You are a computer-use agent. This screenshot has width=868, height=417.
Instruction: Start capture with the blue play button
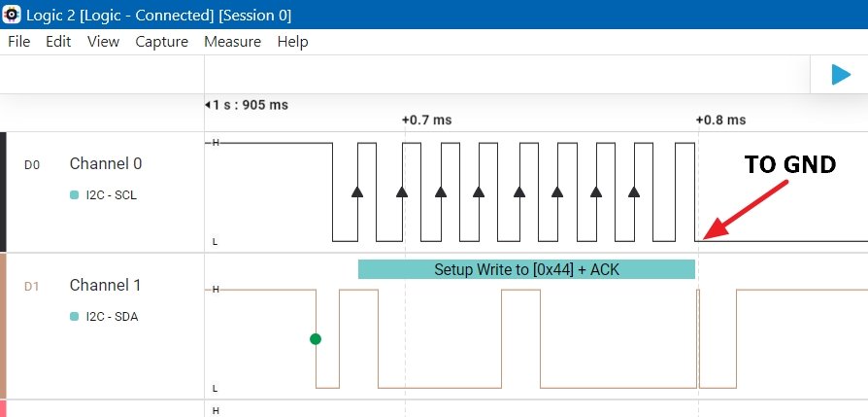click(x=840, y=75)
